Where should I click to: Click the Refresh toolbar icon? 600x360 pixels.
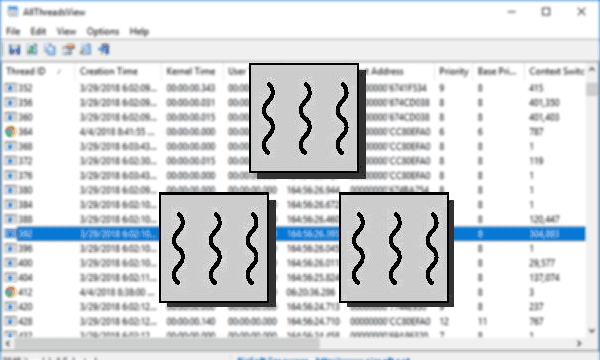pos(32,49)
